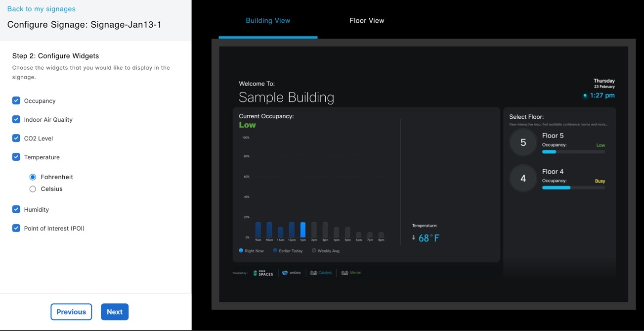Click the Webex logo in footer
The image size is (644, 331).
pyautogui.click(x=292, y=273)
